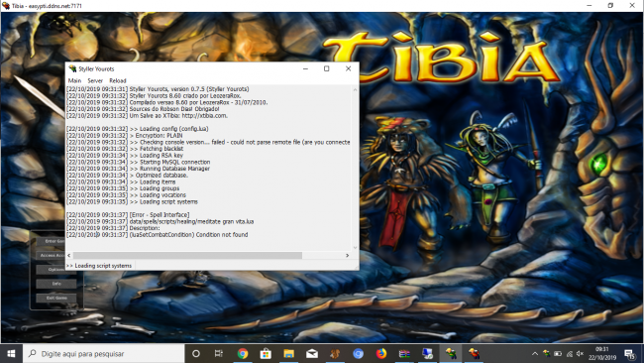Viewport: 644px width, 363px height.
Task: Click the 'Running Database Manager' log line
Action: click(139, 169)
